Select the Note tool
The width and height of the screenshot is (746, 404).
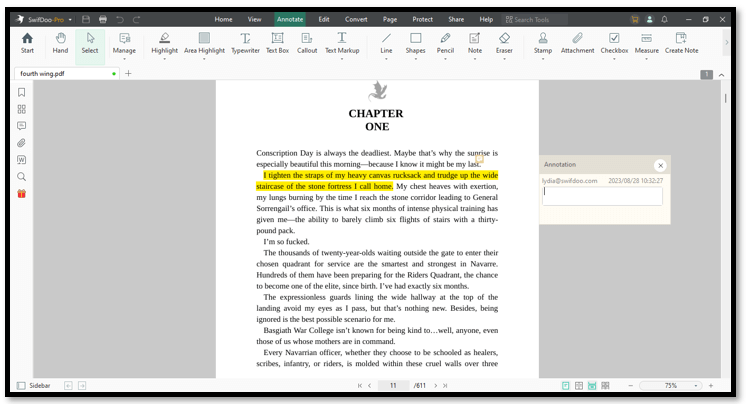(475, 42)
